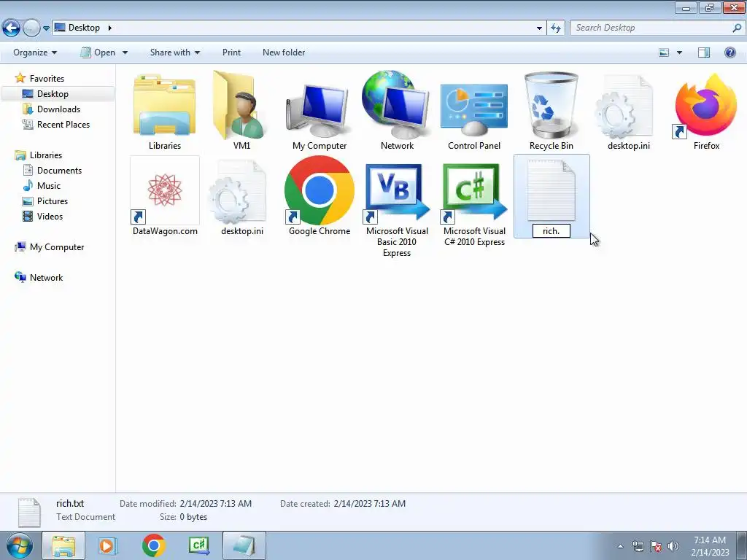This screenshot has height=560, width=747.
Task: Click the Desktop breadcrumb in address bar
Action: click(x=84, y=28)
